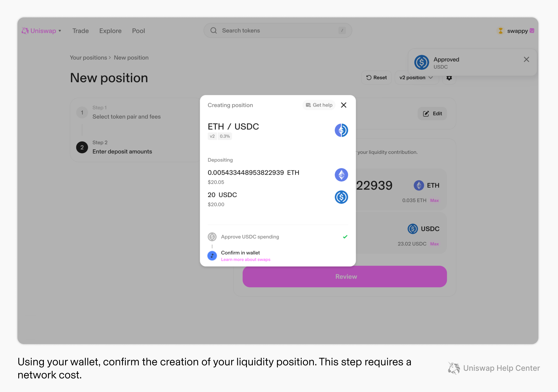558x392 pixels.
Task: Dismiss the Approved USDC notification
Action: 526,60
